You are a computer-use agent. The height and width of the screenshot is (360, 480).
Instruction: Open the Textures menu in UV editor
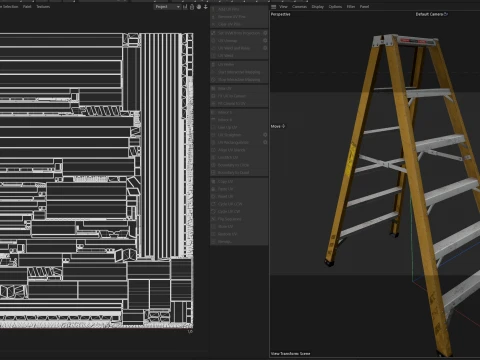coord(43,7)
